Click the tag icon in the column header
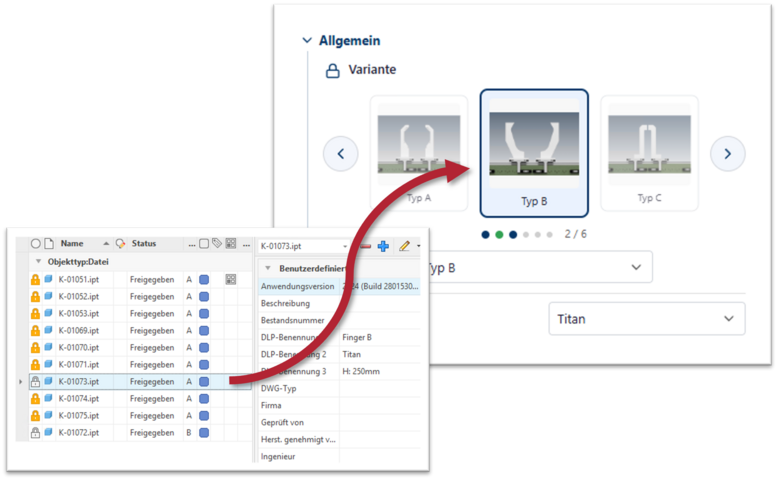778x480 pixels. (x=217, y=243)
